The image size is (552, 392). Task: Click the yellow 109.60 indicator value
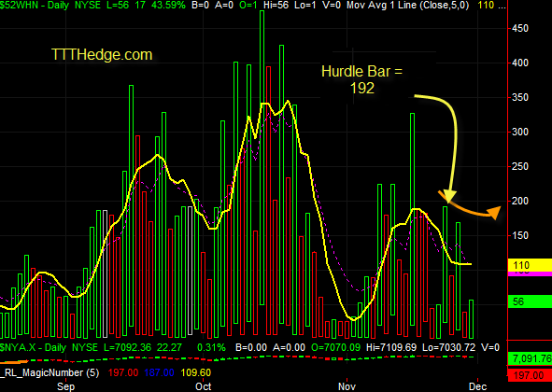(196, 372)
